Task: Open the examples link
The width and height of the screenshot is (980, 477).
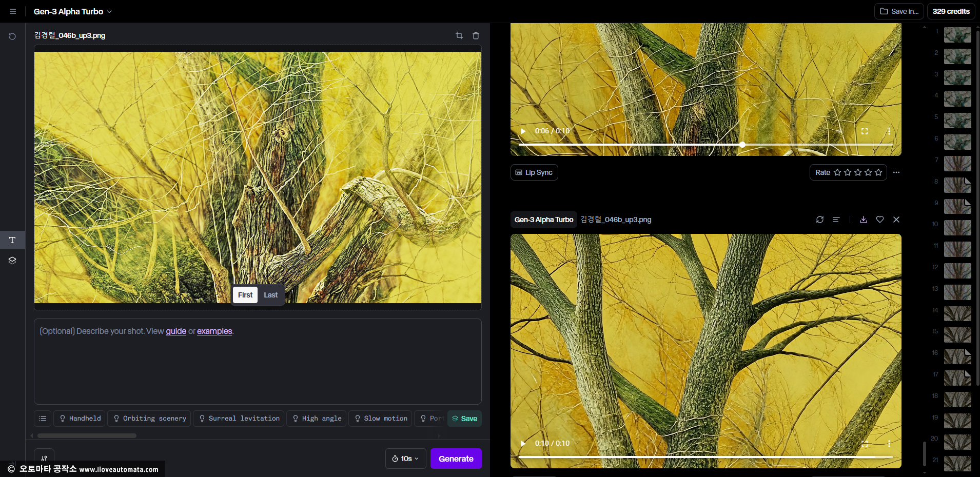Action: [214, 331]
